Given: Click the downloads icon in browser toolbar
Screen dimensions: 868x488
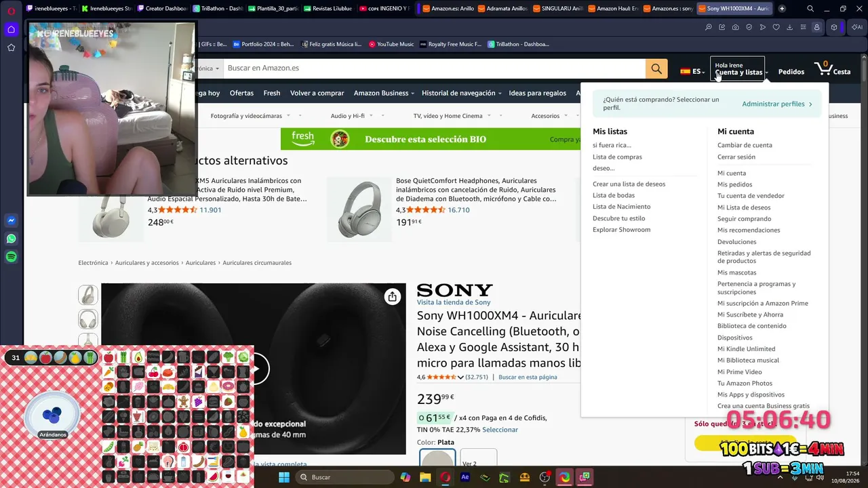Looking at the screenshot, I should pyautogui.click(x=790, y=27).
